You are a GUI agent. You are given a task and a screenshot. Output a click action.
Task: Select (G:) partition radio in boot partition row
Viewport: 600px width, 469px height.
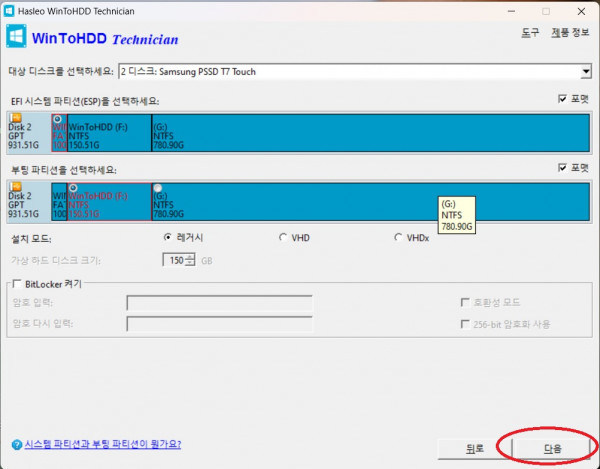coord(158,188)
